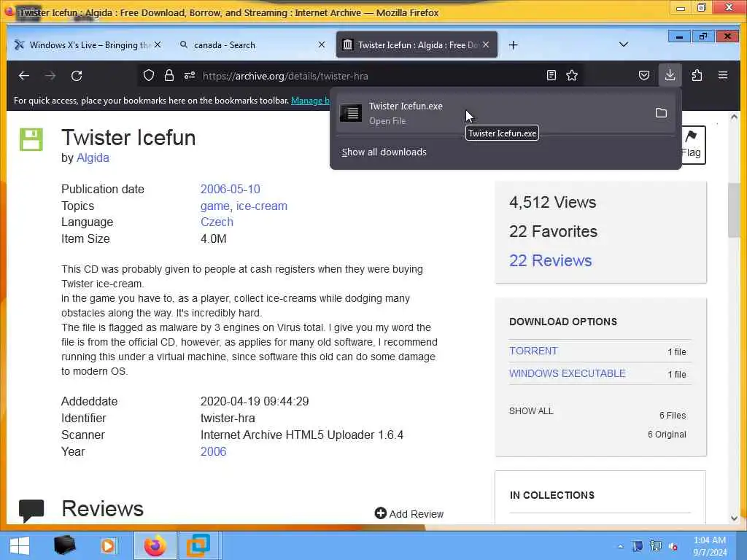The width and height of the screenshot is (747, 560).
Task: Click page scroll down arrow
Action: tap(734, 518)
